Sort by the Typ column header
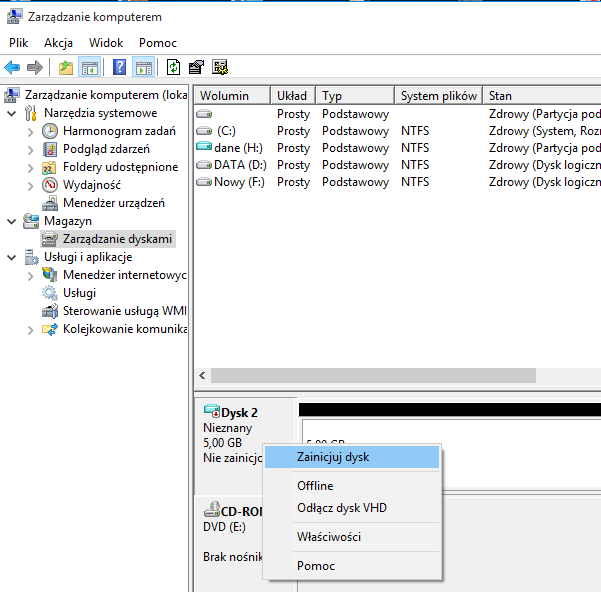Image resolution: width=601 pixels, height=592 pixels. (355, 95)
